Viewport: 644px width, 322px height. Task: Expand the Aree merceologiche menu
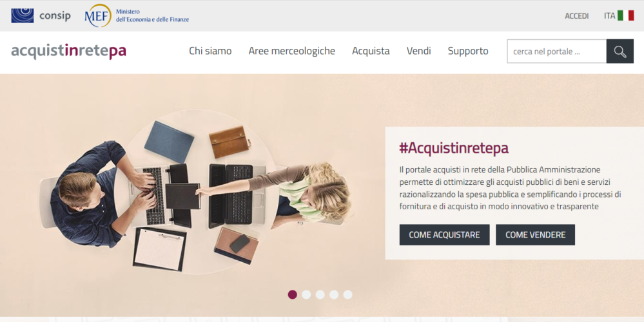(291, 51)
